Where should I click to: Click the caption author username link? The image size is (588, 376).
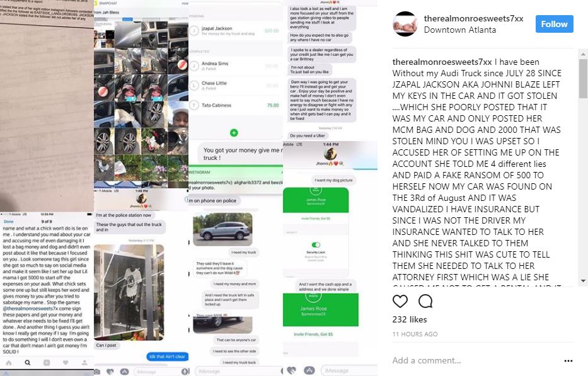click(442, 62)
